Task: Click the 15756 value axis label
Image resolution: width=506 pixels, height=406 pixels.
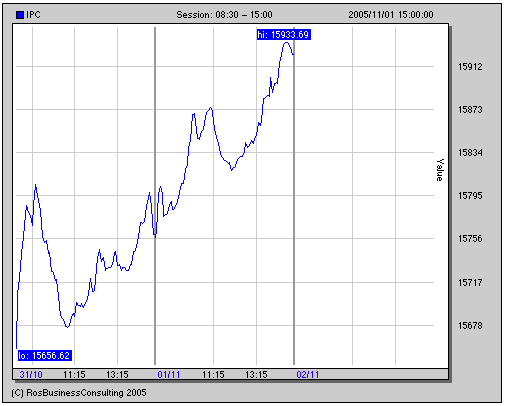Action: 470,239
